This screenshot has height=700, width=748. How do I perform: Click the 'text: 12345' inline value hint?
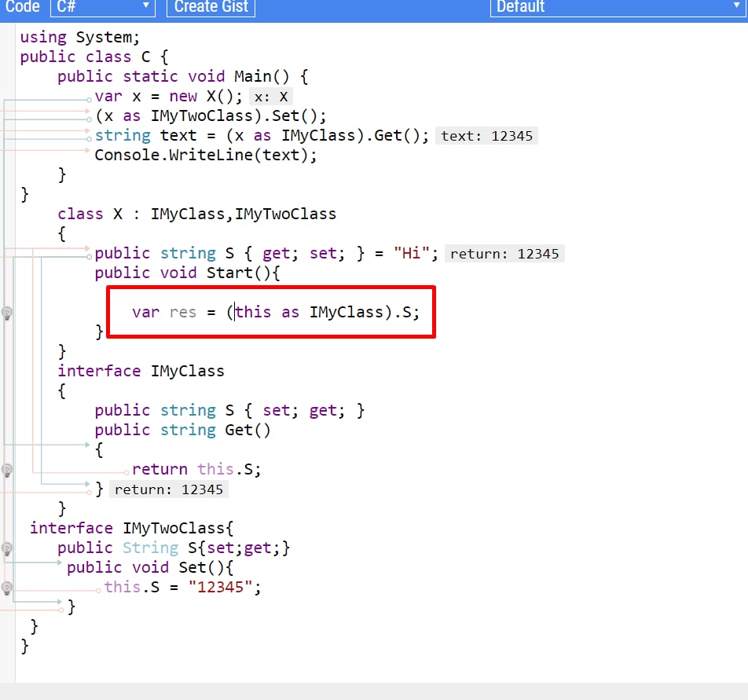click(486, 136)
